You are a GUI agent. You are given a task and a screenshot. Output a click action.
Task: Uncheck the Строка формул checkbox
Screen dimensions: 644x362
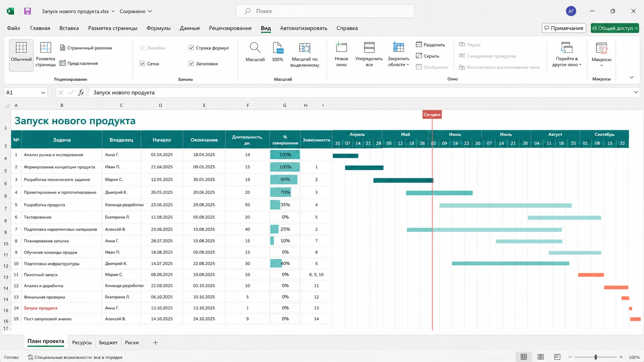tap(191, 48)
